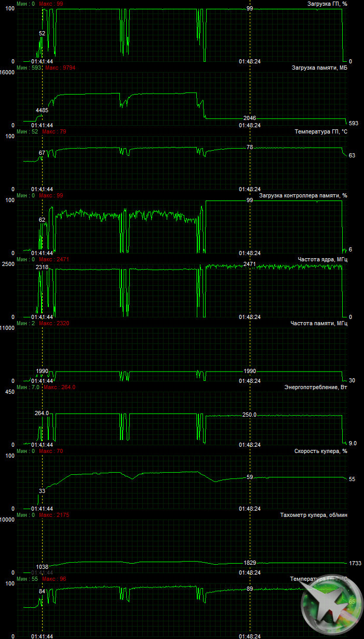This screenshot has width=364, height=639.
Task: Click the 'Температура ГП, °C' graph title
Action: coord(321,132)
